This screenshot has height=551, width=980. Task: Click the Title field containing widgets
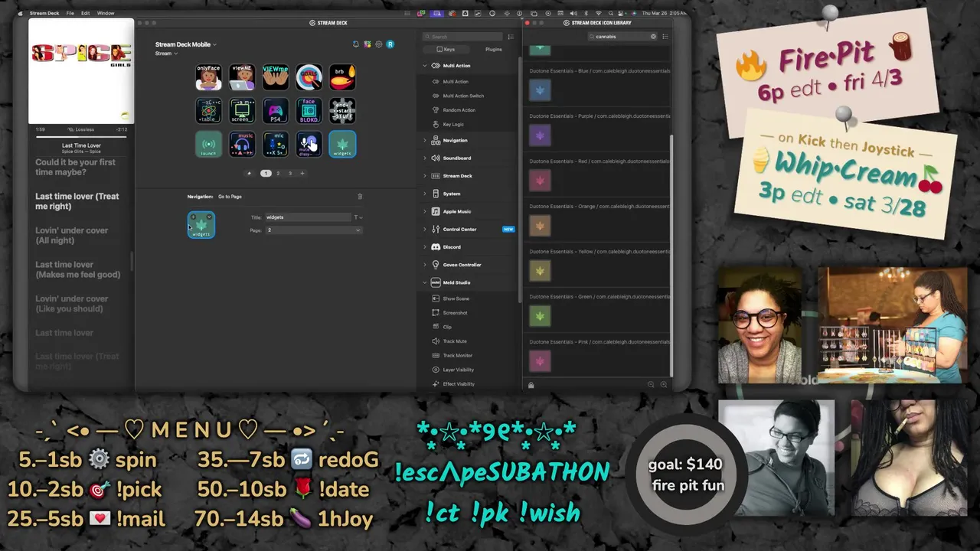[x=308, y=217]
